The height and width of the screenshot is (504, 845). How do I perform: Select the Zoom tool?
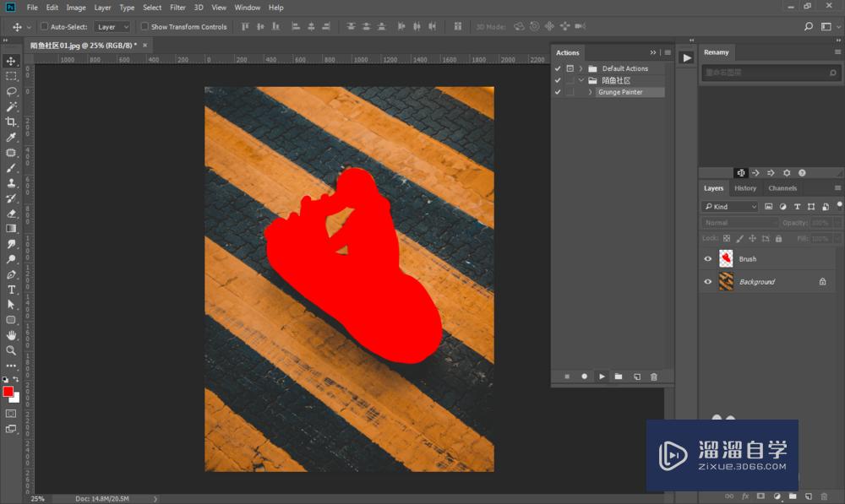click(x=11, y=350)
